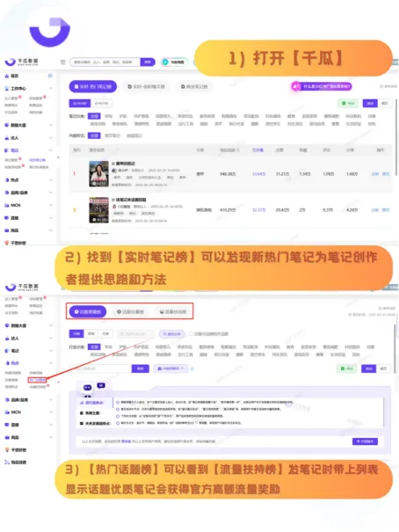Tick the 仅展示品牌相关话题 checkbox
This screenshot has width=399, height=532.
(192, 334)
